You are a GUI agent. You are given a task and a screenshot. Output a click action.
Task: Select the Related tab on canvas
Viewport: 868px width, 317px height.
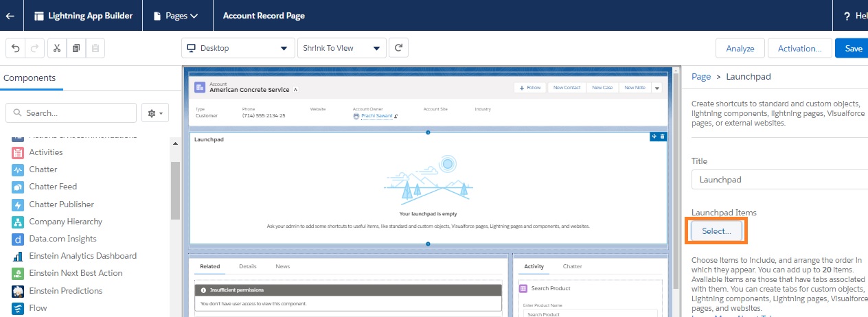click(210, 266)
